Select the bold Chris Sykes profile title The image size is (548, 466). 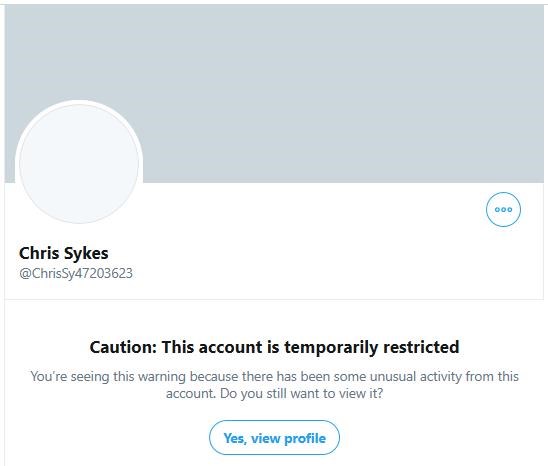point(64,253)
